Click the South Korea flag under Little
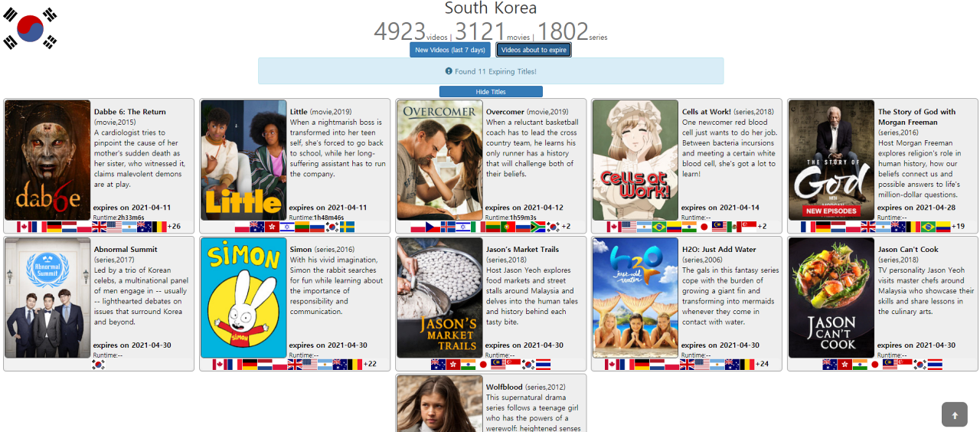Viewport: 980px width, 432px height. [x=332, y=227]
